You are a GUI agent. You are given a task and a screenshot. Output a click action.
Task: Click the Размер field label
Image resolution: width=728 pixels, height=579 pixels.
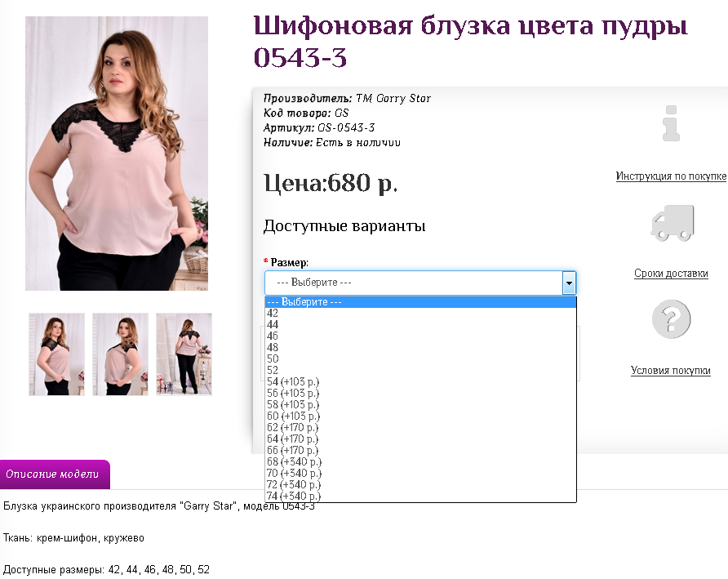click(x=289, y=262)
